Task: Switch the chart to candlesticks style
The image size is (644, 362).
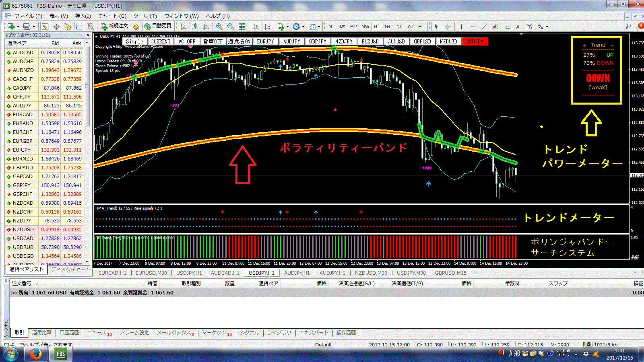Action: tap(195, 27)
